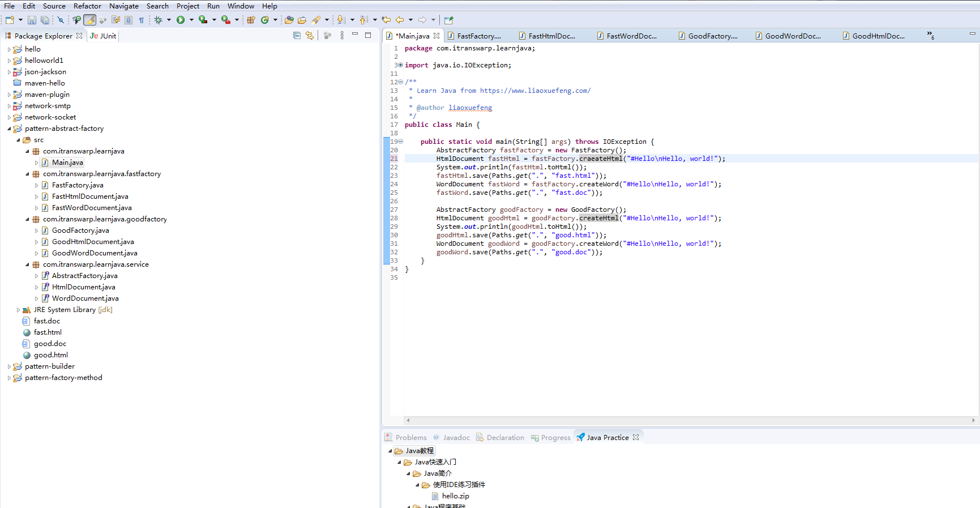
Task: Click the Search flashlight toolbar icon
Action: pyautogui.click(x=316, y=20)
